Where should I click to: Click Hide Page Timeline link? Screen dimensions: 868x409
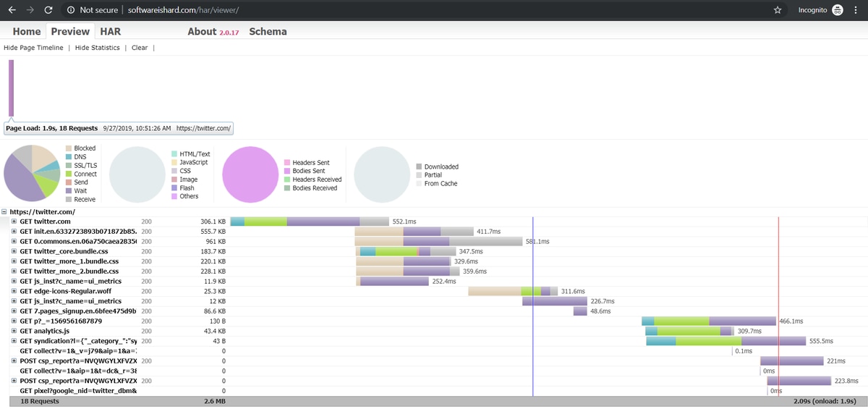tap(33, 48)
